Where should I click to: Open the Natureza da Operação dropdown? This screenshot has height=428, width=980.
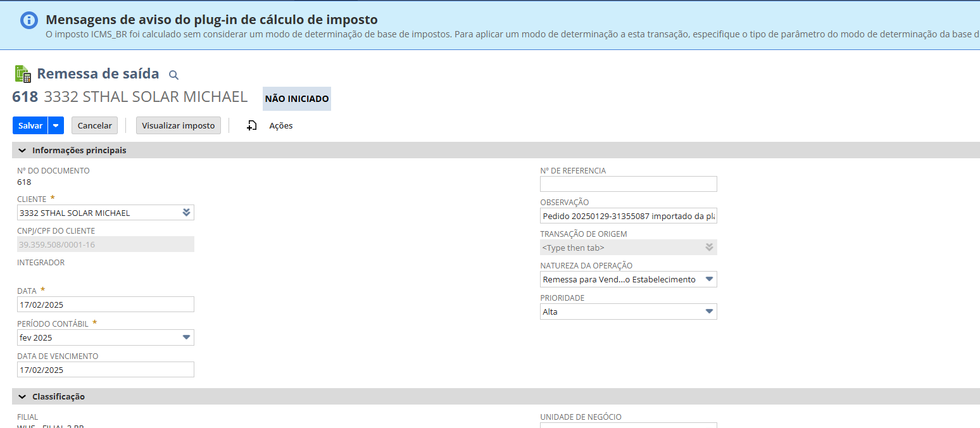point(709,279)
